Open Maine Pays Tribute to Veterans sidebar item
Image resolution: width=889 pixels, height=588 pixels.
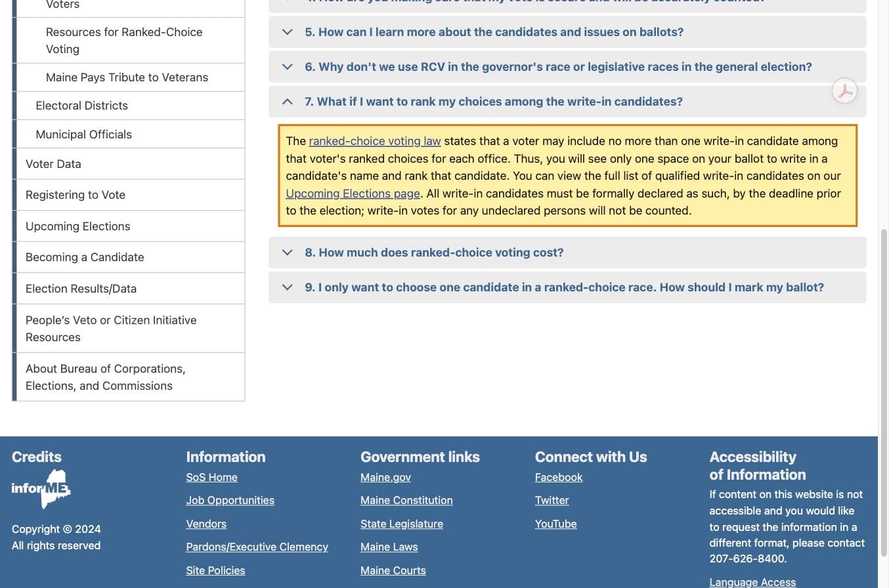(x=131, y=77)
